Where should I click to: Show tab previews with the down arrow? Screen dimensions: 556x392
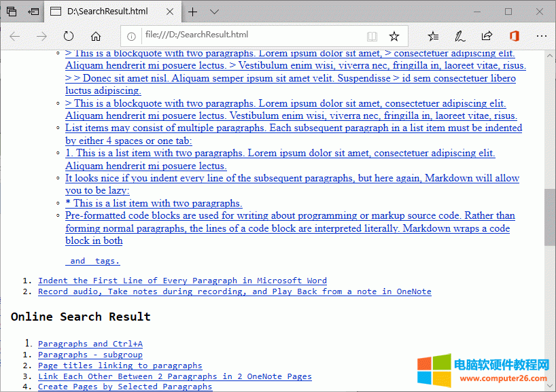(x=213, y=12)
